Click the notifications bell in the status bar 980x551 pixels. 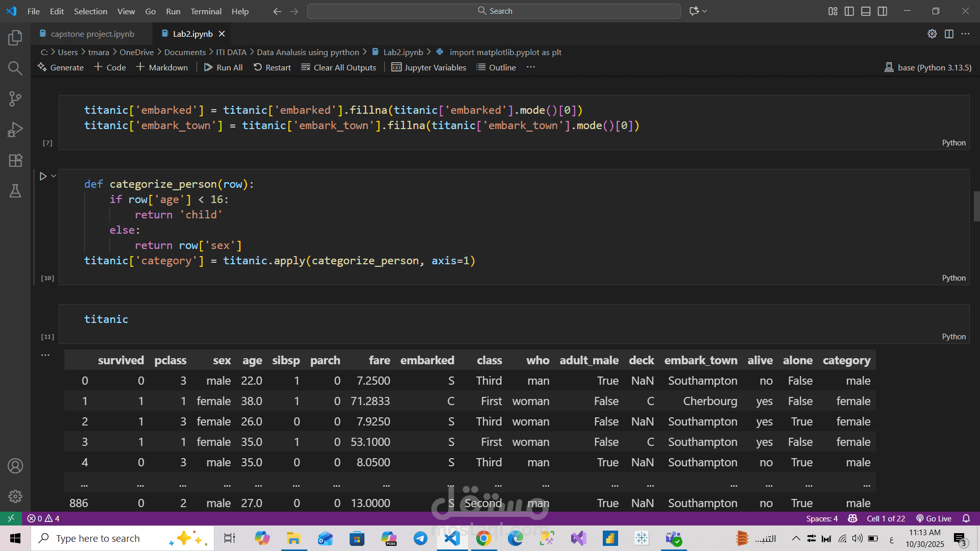pyautogui.click(x=966, y=518)
